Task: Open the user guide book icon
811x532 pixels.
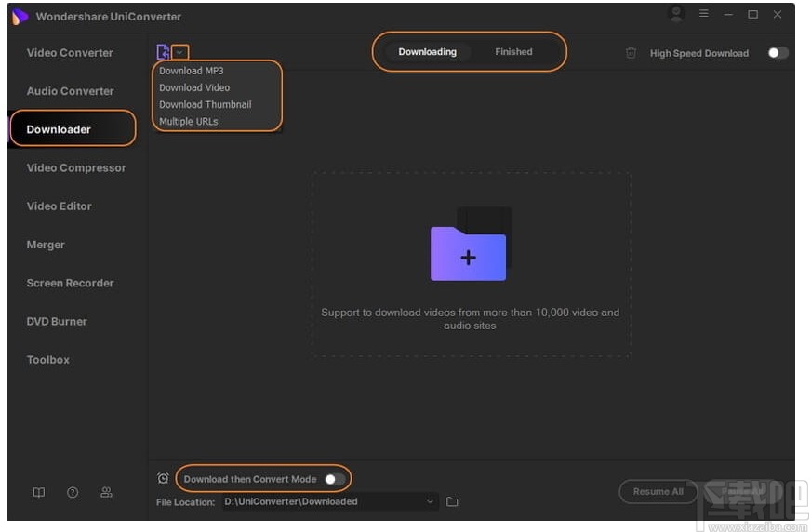Action: click(x=39, y=493)
